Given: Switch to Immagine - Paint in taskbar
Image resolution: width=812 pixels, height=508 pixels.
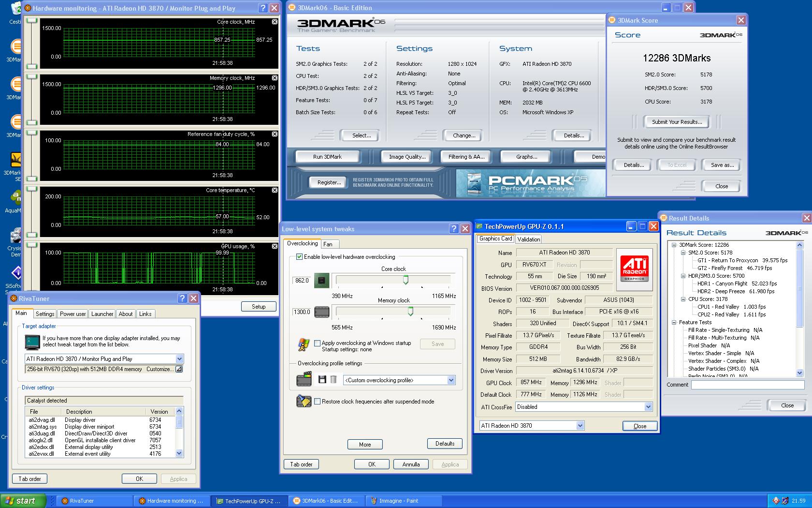Looking at the screenshot, I should (403, 501).
